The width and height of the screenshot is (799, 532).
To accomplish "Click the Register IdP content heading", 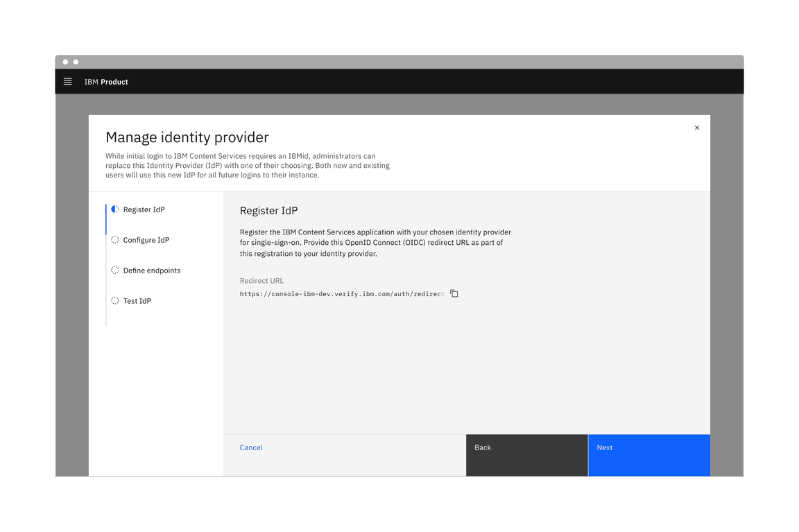I will 268,211.
